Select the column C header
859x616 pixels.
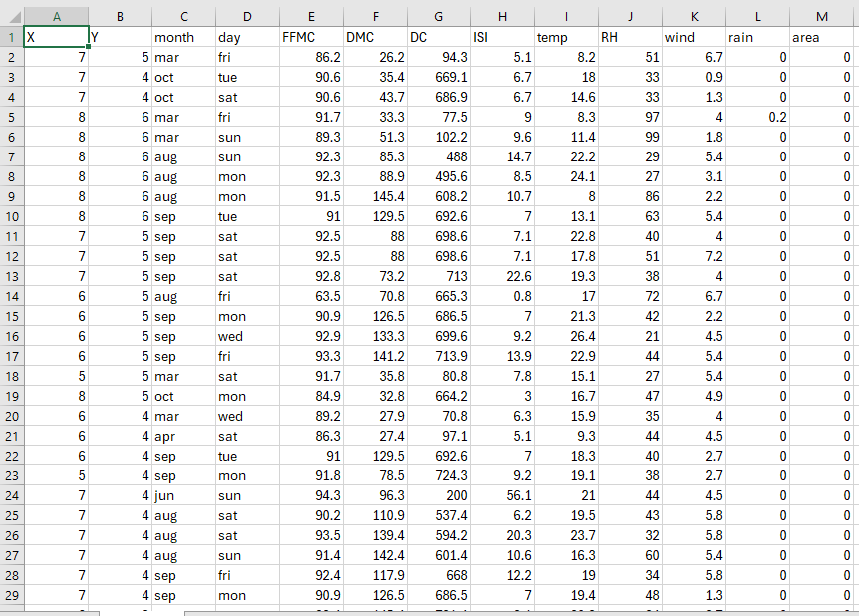point(183,16)
